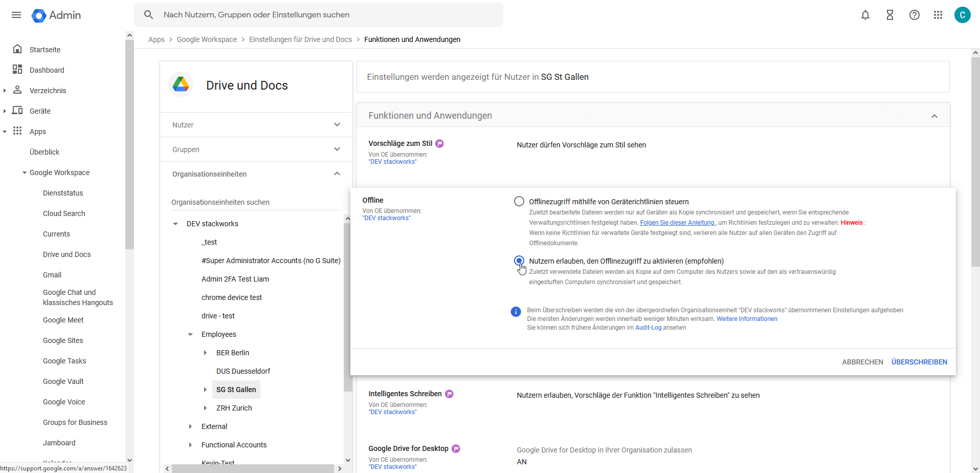Click the ABBRECHEN button

pyautogui.click(x=862, y=362)
